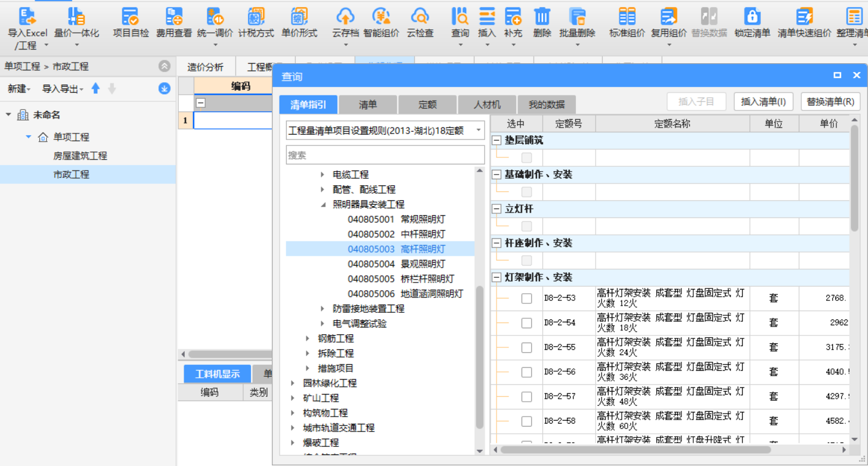Collapse the 灯架制作、安装 group
The width and height of the screenshot is (868, 466).
(496, 278)
